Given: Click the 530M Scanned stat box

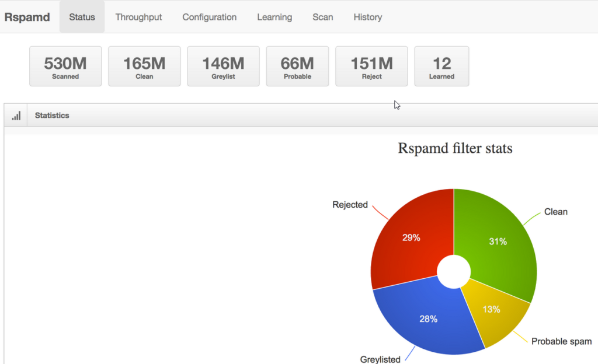Looking at the screenshot, I should [x=65, y=66].
